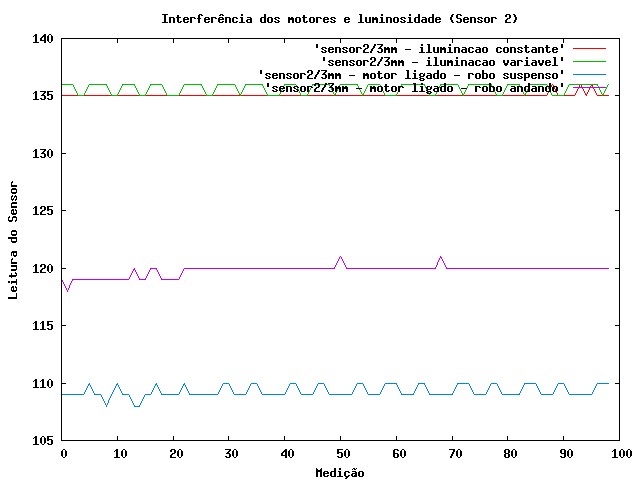The image size is (640, 480).
Task: Click x-axis tick value 50
Action: click(343, 454)
